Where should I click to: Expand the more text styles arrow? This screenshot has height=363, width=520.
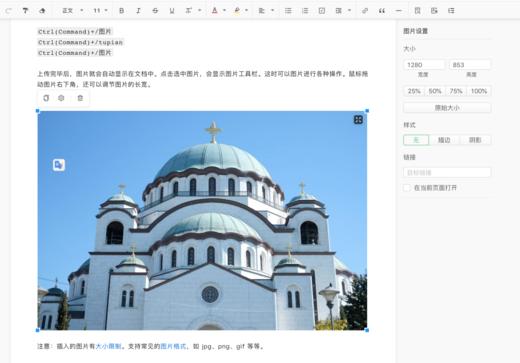click(x=200, y=11)
